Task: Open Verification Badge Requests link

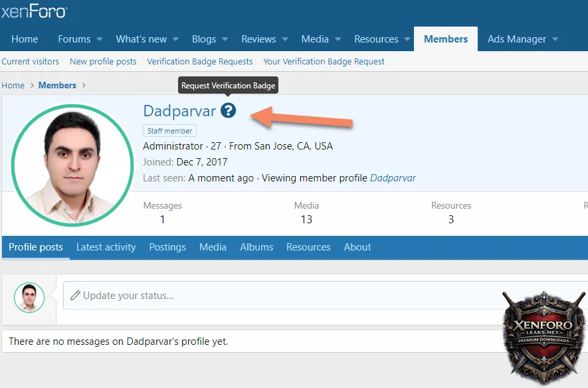Action: click(x=199, y=61)
